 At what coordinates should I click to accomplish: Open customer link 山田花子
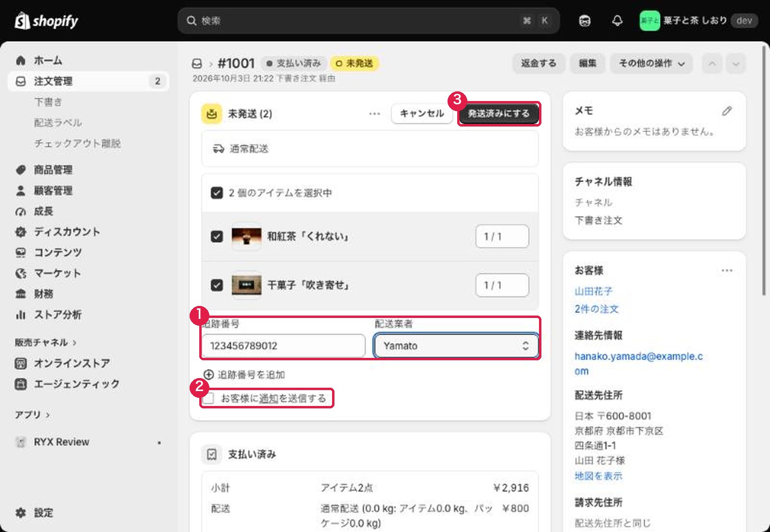point(593,291)
